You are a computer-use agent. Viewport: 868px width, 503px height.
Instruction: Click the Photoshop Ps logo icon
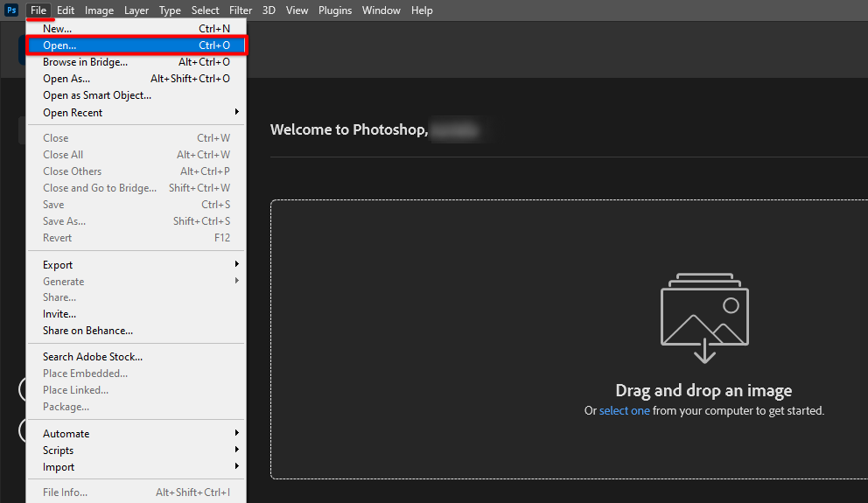point(11,10)
